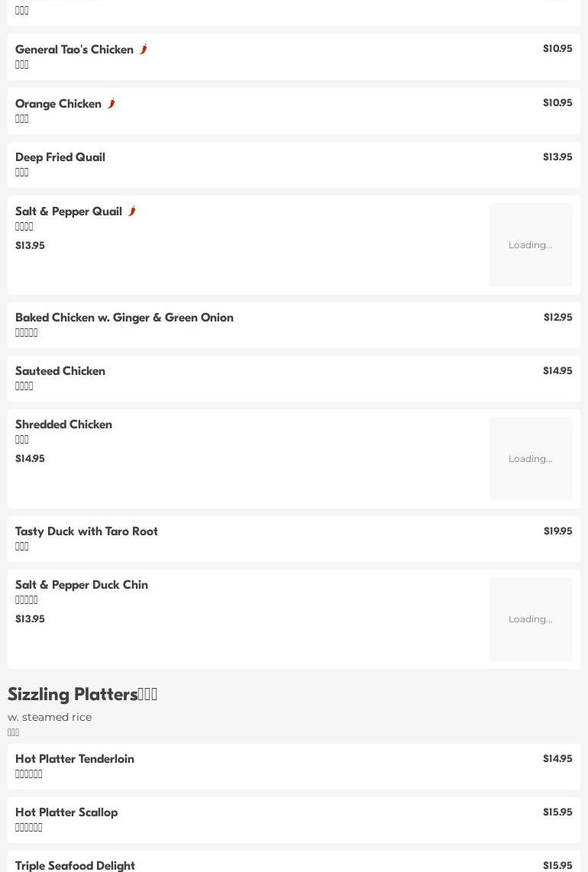
Task: Click spicy pepper icon next to General Tao's Chicken
Action: coord(143,50)
